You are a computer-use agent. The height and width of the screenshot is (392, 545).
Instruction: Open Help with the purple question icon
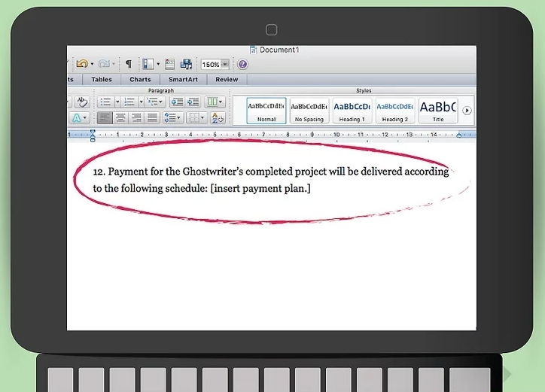[x=242, y=64]
